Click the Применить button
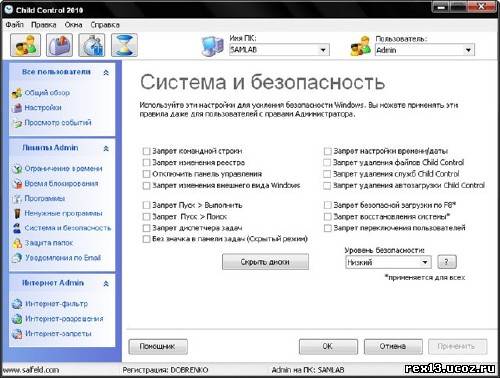The width and height of the screenshot is (500, 378). 457,347
